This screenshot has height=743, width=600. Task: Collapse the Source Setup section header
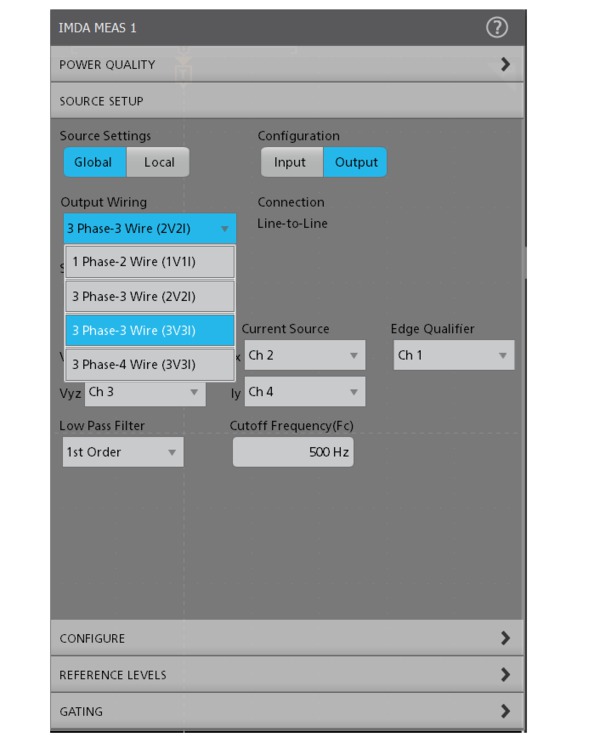pos(286,101)
